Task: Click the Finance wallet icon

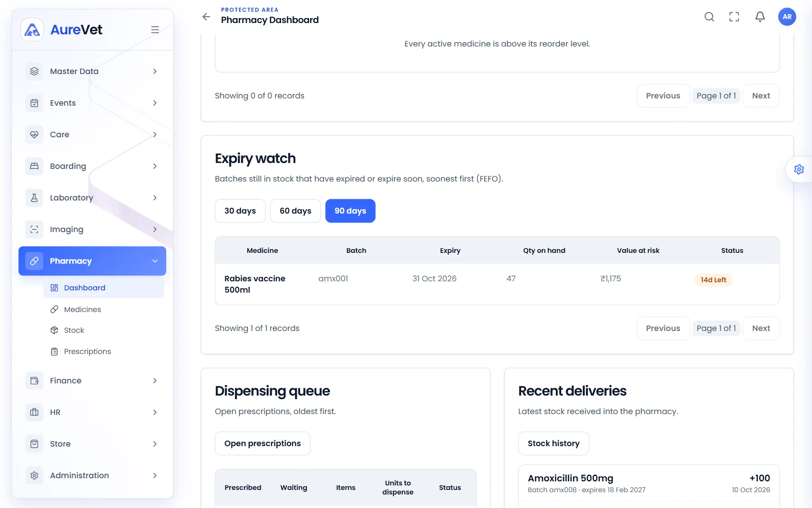Action: tap(34, 381)
